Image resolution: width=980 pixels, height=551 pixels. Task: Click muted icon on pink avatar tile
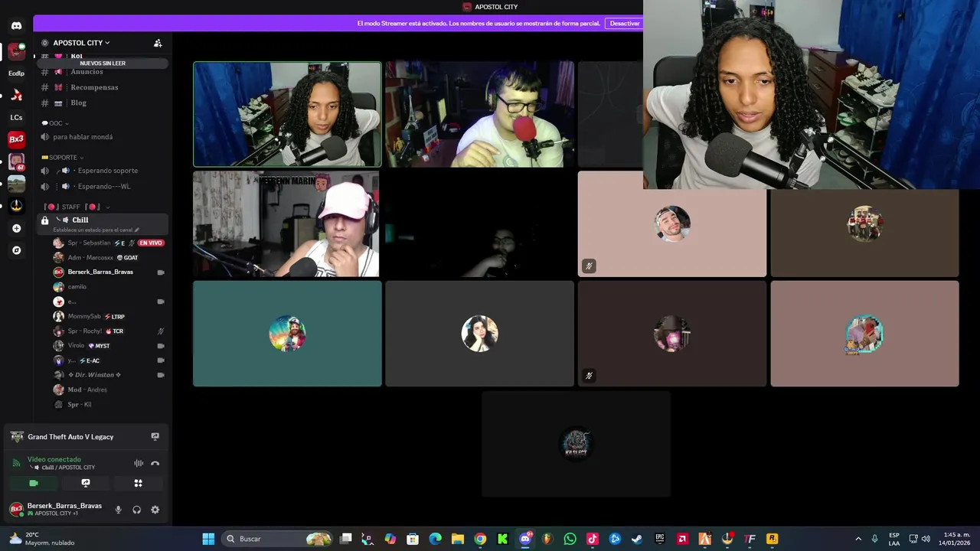589,266
